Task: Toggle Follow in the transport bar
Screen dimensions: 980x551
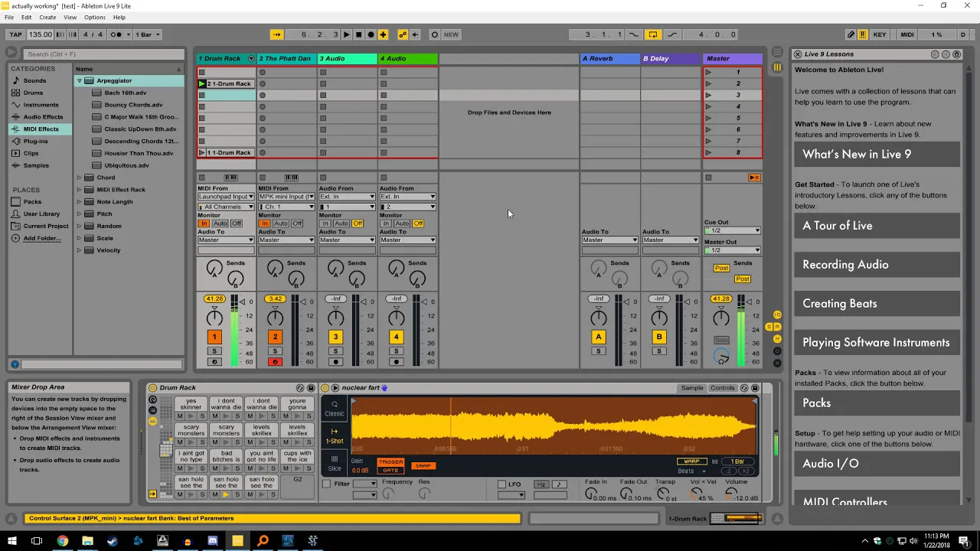Action: pos(277,34)
